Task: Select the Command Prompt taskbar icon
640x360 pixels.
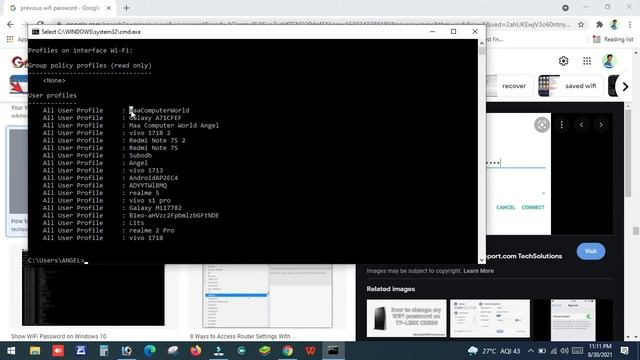Action: [x=333, y=351]
